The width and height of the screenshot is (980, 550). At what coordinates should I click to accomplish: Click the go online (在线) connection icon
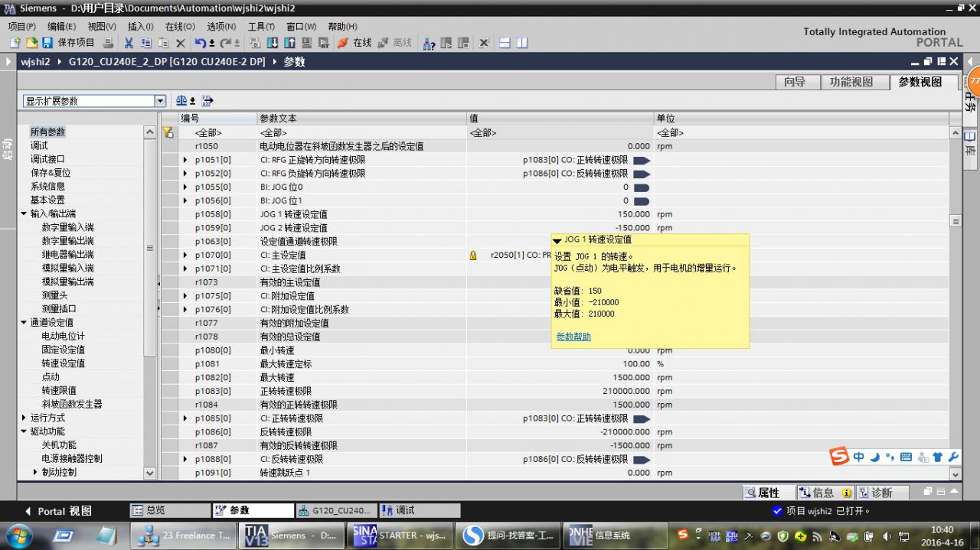coord(343,43)
